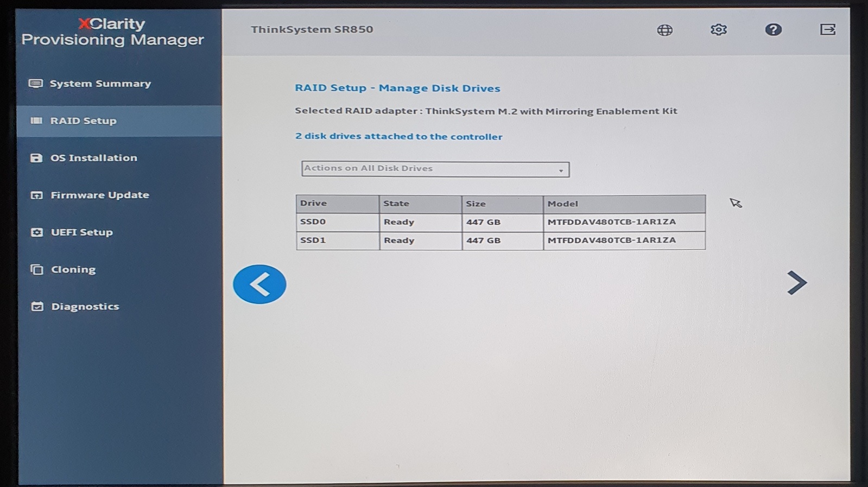Open Actions on All Disk Drives dropdown
The image size is (868, 487).
click(x=435, y=169)
